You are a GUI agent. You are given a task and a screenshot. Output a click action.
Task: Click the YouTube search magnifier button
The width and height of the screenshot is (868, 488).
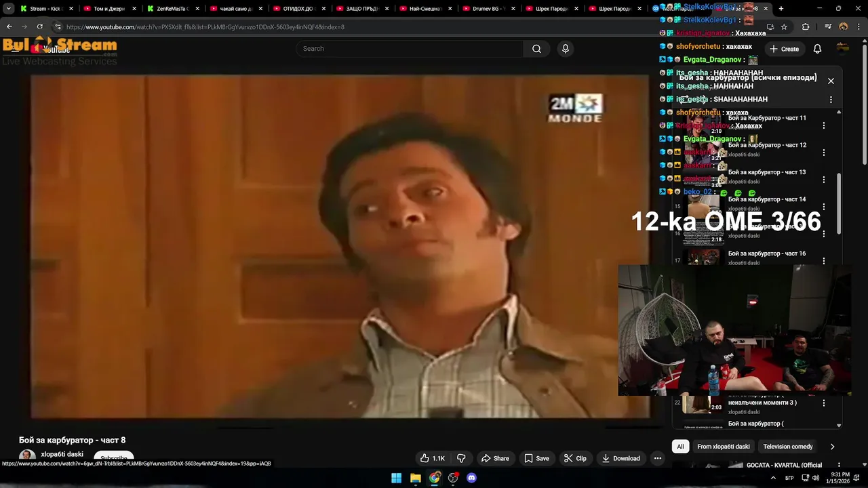coord(536,49)
